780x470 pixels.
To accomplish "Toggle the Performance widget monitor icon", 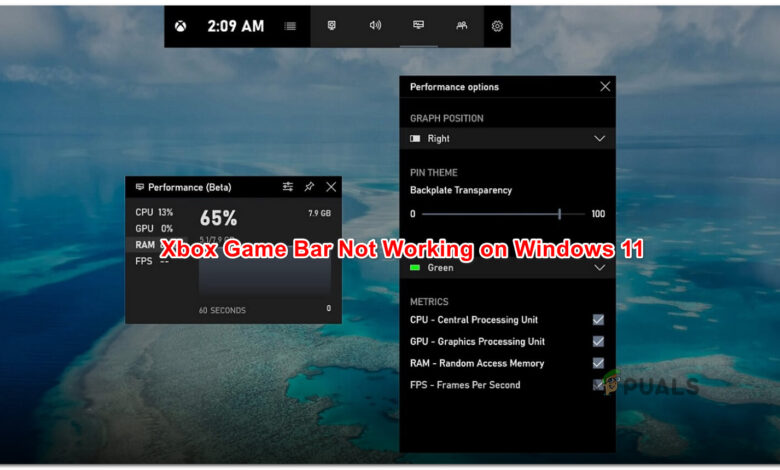I will (x=418, y=25).
